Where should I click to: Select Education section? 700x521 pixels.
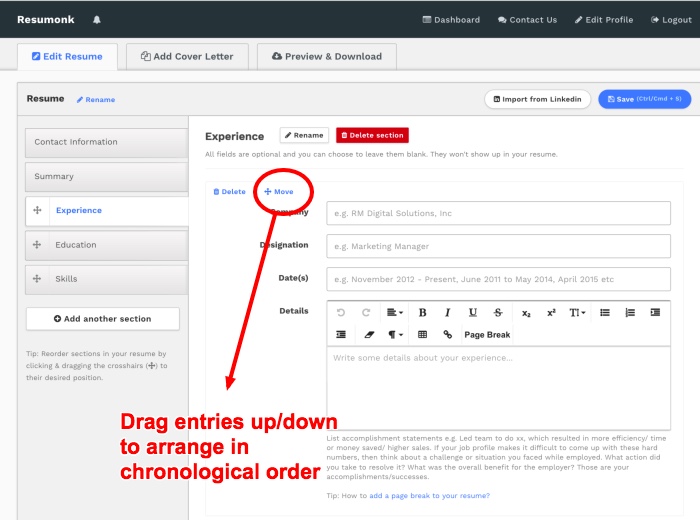(107, 245)
